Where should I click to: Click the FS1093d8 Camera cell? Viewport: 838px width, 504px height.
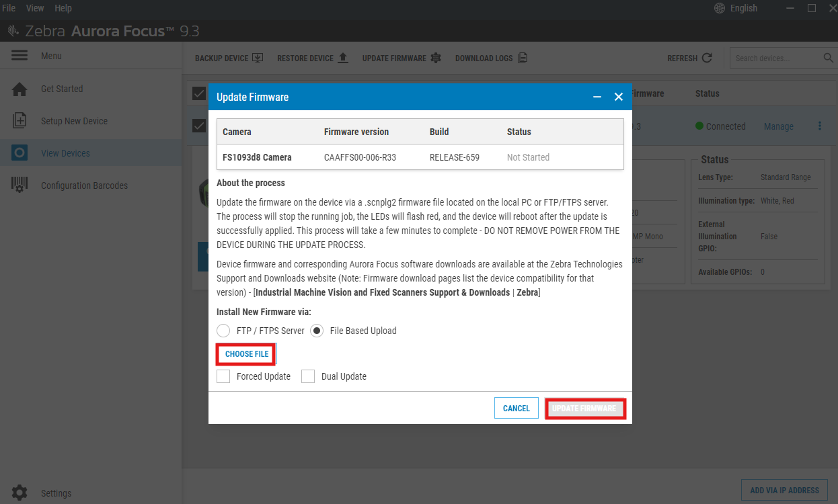257,157
